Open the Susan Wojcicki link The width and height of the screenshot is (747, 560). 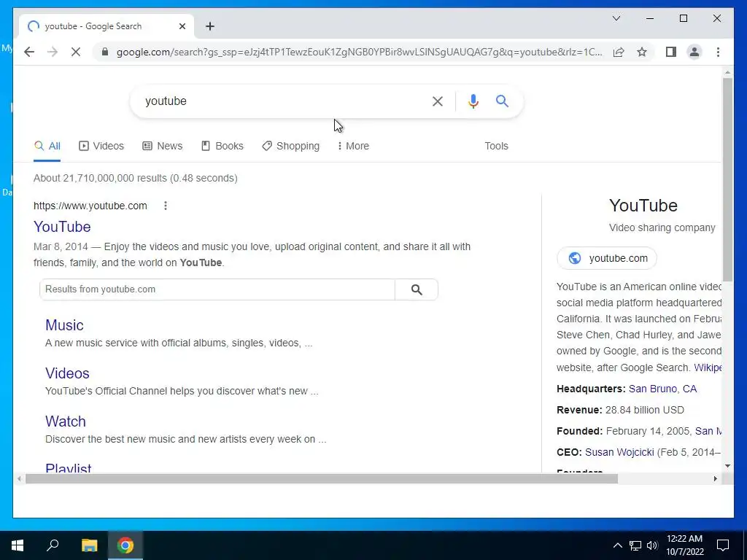[x=619, y=452]
